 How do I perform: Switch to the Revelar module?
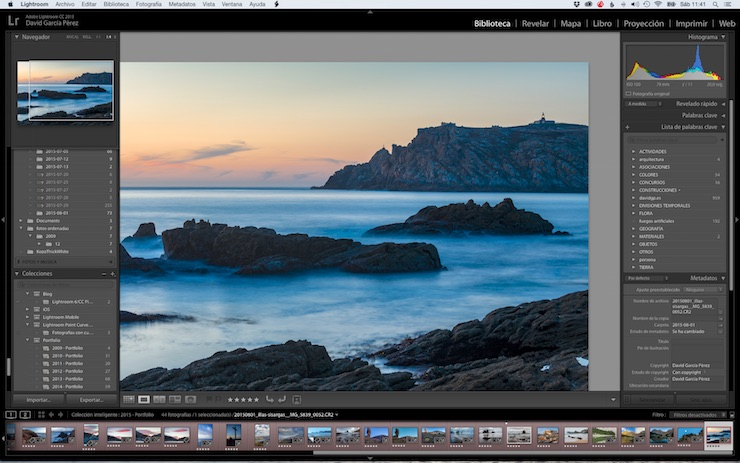(535, 23)
